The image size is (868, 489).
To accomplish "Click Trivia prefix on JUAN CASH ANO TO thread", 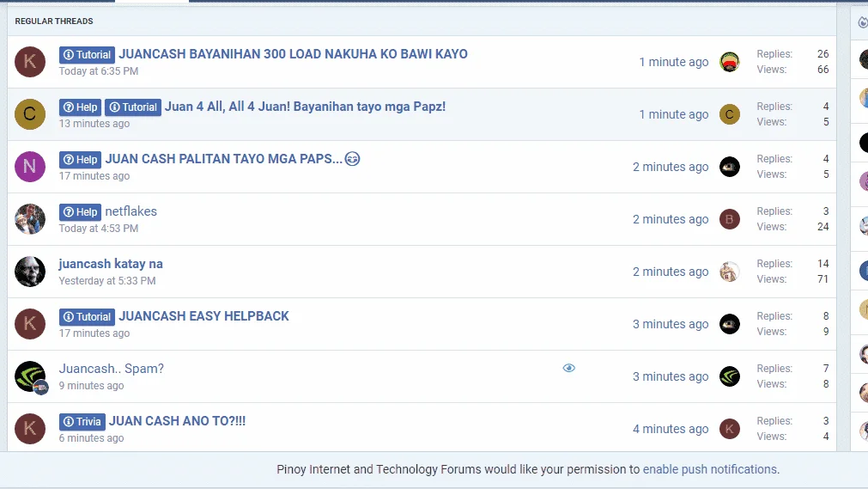I will (82, 421).
